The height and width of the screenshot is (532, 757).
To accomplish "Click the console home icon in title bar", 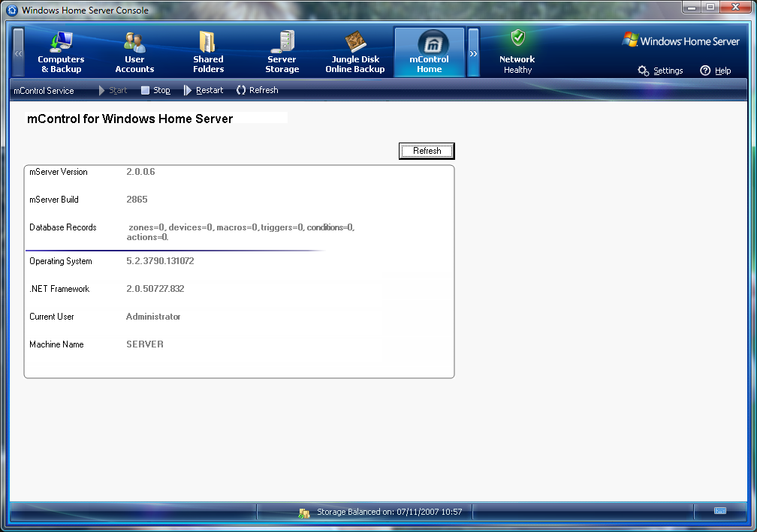I will coord(13,10).
